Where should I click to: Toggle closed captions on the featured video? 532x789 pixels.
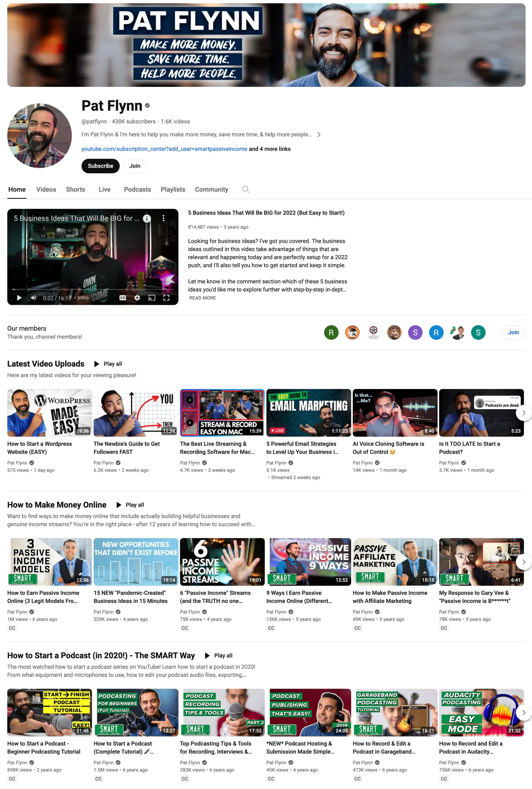[x=123, y=298]
